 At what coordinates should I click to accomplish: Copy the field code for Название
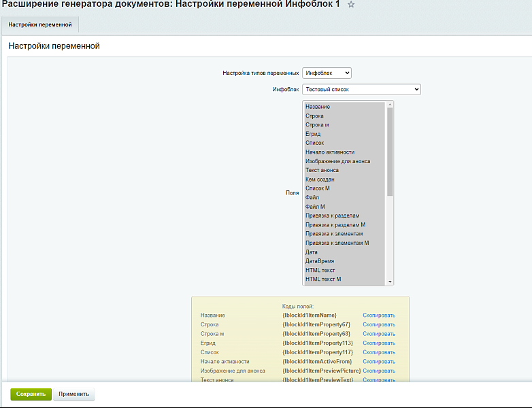pos(378,316)
